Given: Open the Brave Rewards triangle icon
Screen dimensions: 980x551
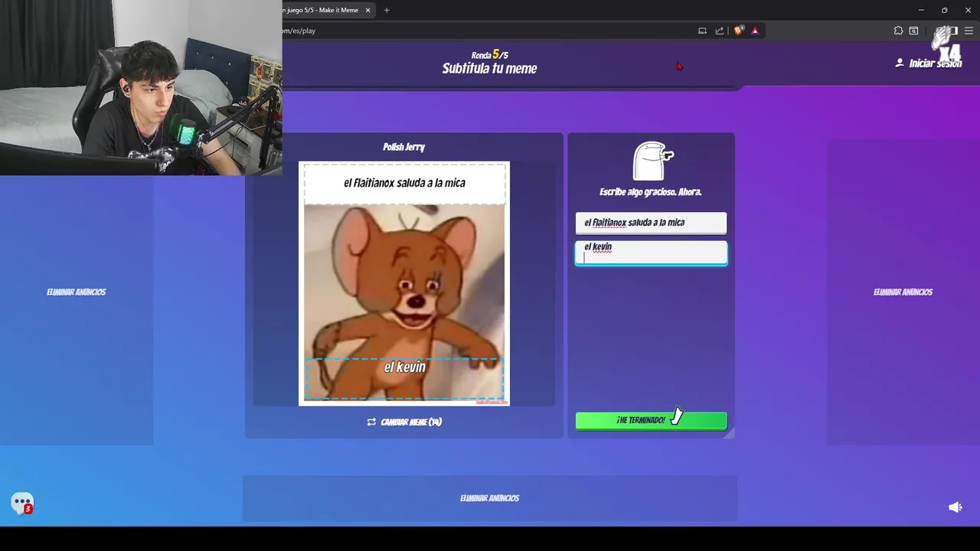Looking at the screenshot, I should pyautogui.click(x=755, y=31).
